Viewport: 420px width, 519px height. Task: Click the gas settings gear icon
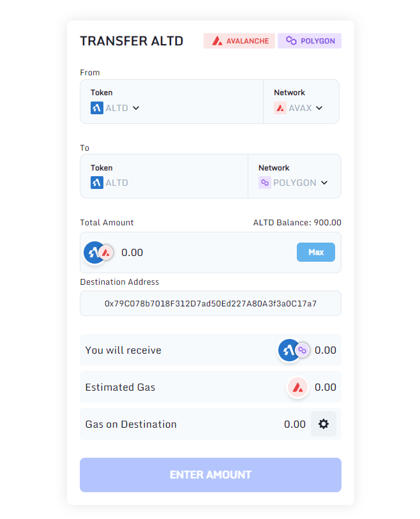[324, 424]
